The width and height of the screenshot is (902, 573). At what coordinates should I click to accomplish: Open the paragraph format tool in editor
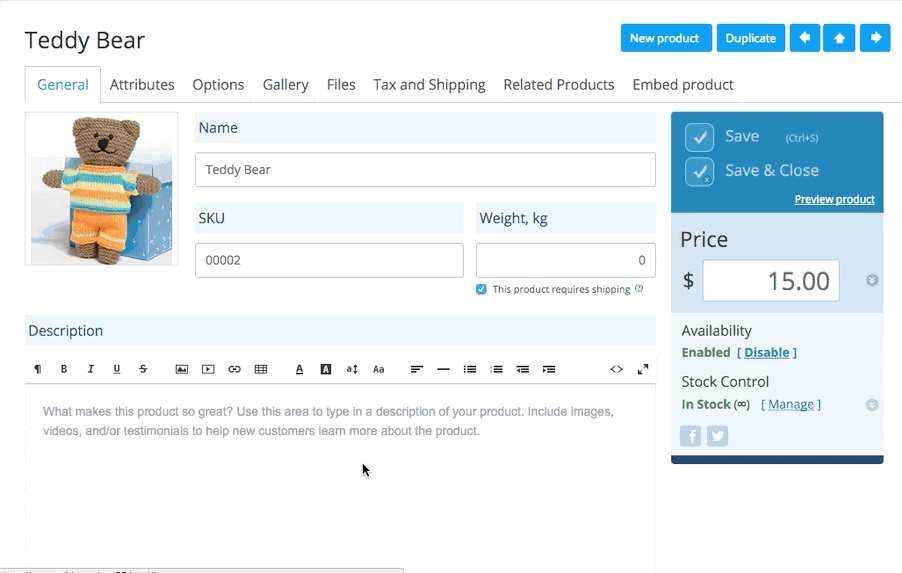37,369
